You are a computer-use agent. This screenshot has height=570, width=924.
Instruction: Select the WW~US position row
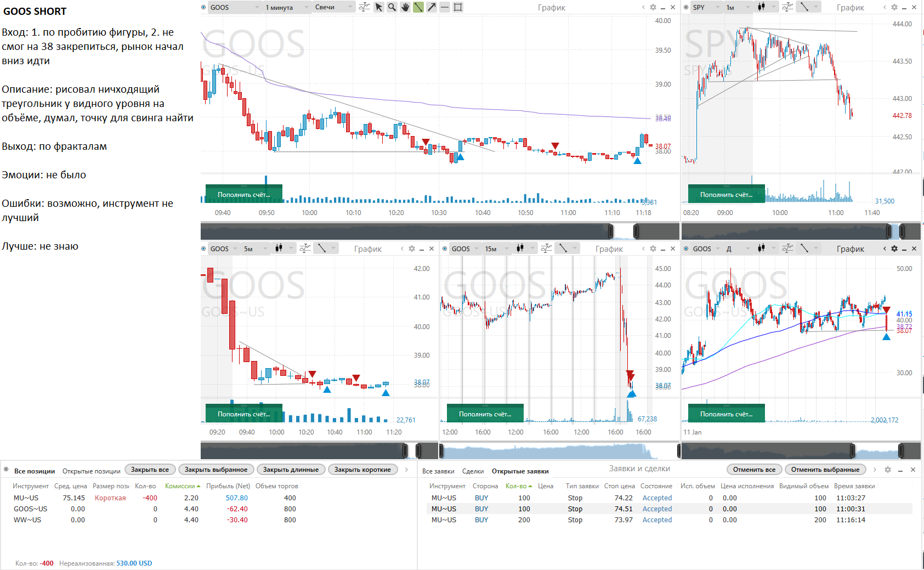pos(156,520)
